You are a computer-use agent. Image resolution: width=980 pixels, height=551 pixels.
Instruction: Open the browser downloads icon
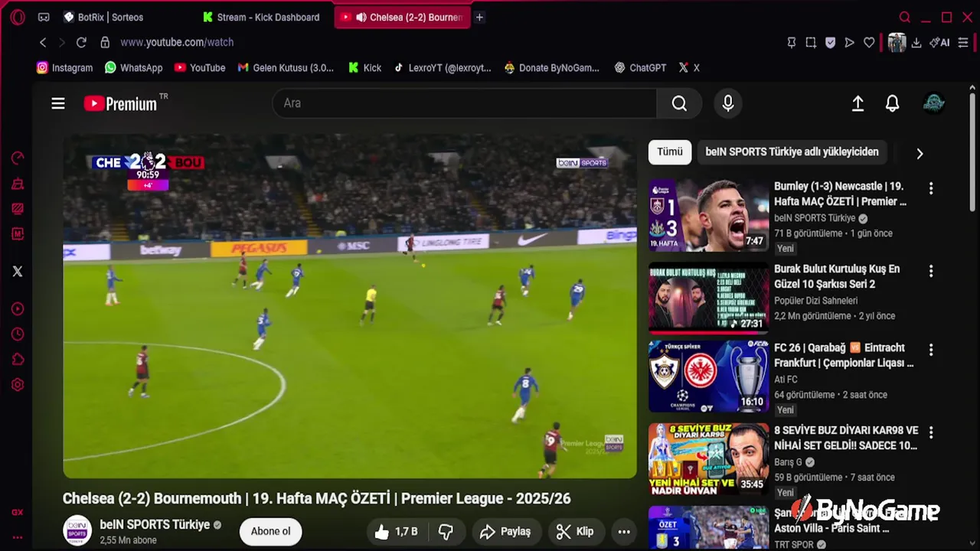(x=916, y=43)
